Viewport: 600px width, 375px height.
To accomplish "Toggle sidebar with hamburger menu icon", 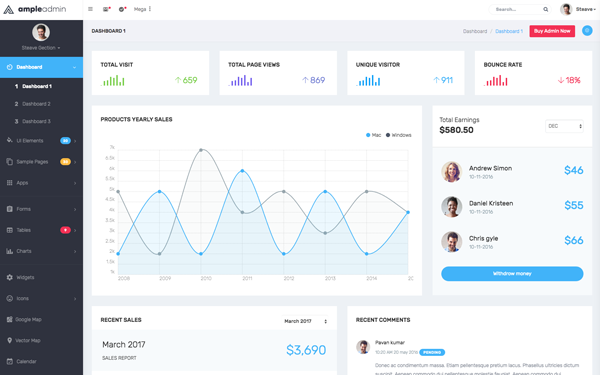I will coord(90,9).
